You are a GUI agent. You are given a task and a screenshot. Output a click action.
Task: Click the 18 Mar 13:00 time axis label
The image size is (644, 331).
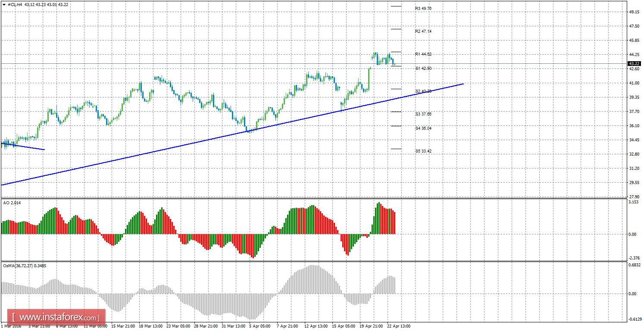click(150, 326)
